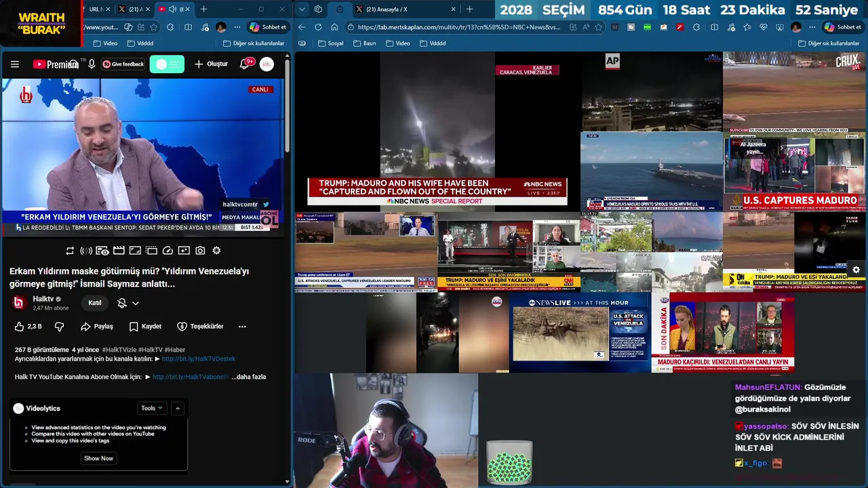Click the audio boost waves icon

[x=86, y=251]
